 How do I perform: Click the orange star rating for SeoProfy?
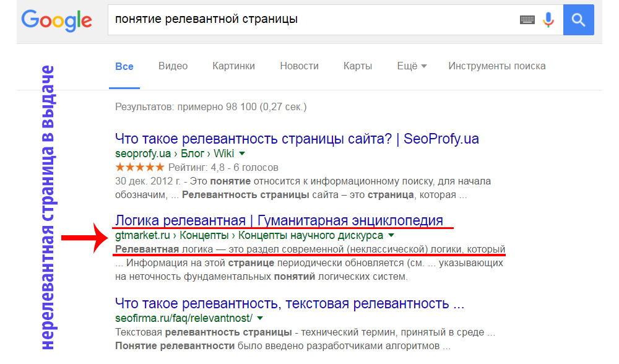[140, 167]
